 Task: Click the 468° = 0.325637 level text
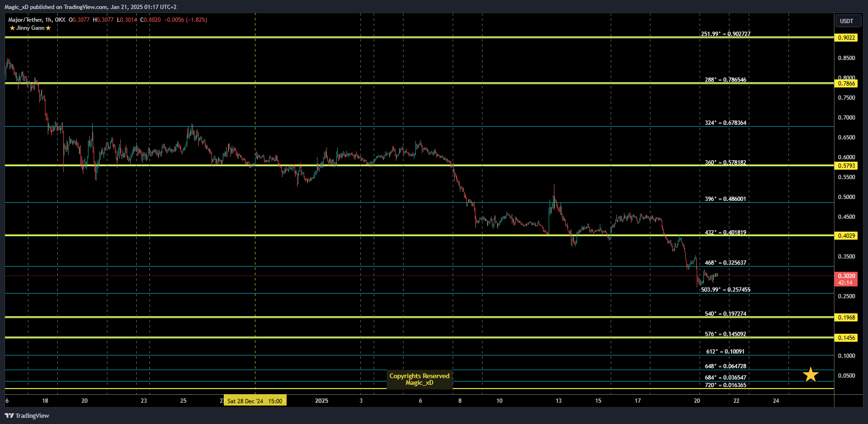tap(726, 263)
